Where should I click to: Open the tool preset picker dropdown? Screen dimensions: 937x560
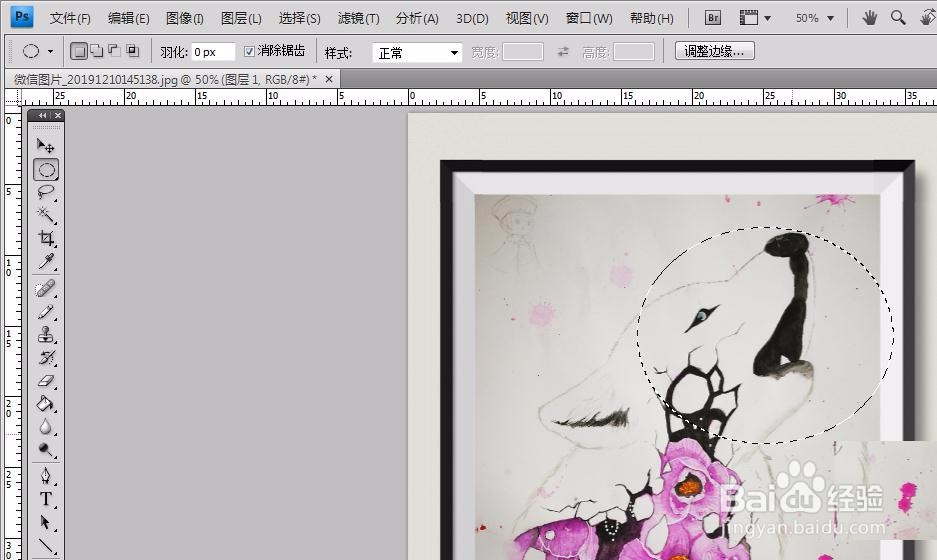[50, 51]
